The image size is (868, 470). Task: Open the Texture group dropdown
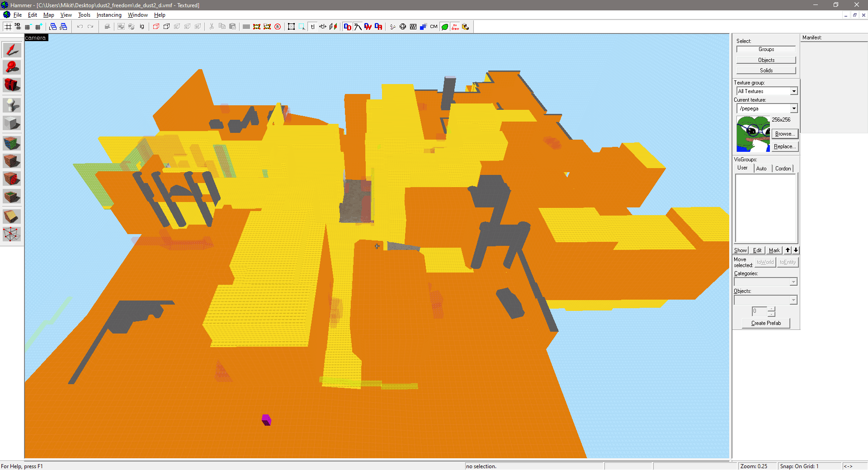click(x=794, y=91)
